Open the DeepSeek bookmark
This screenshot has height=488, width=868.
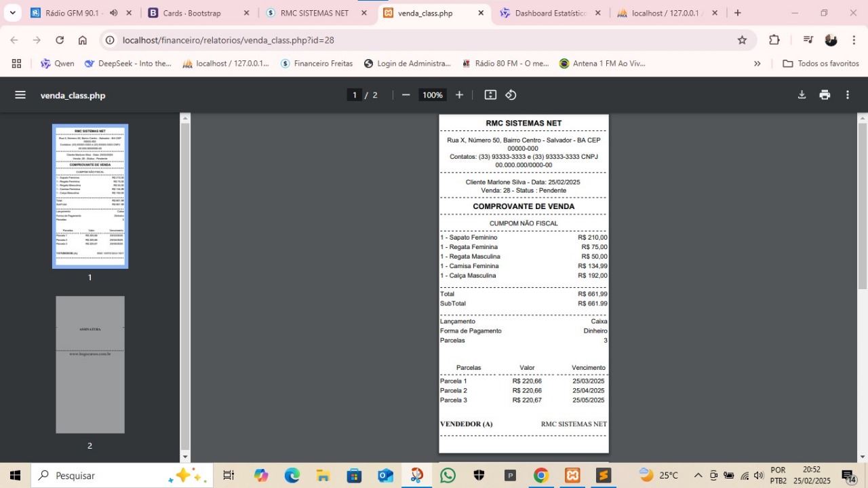128,64
